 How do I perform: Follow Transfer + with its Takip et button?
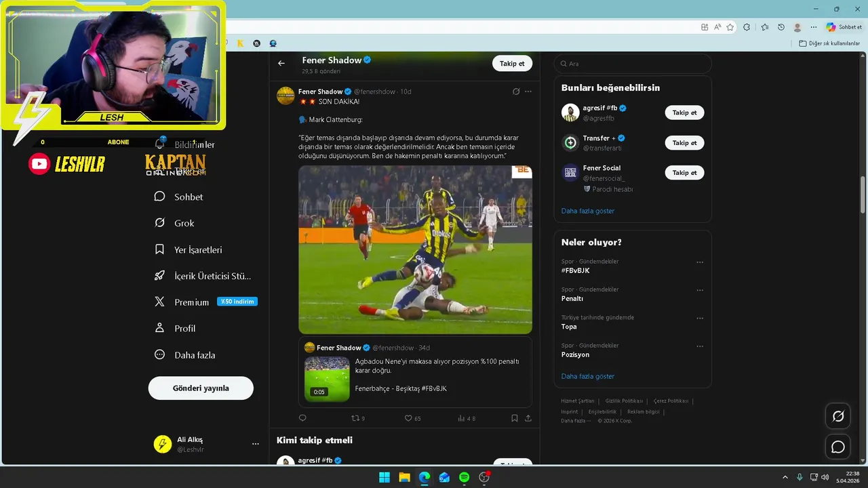point(684,142)
